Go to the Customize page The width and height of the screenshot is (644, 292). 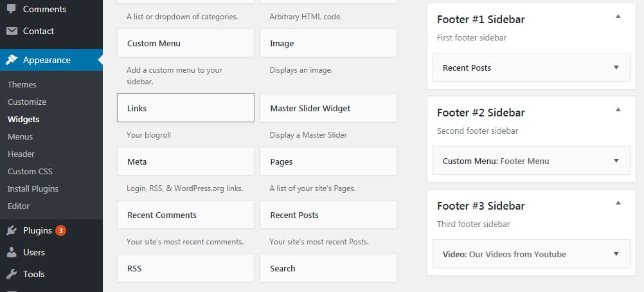click(x=27, y=102)
